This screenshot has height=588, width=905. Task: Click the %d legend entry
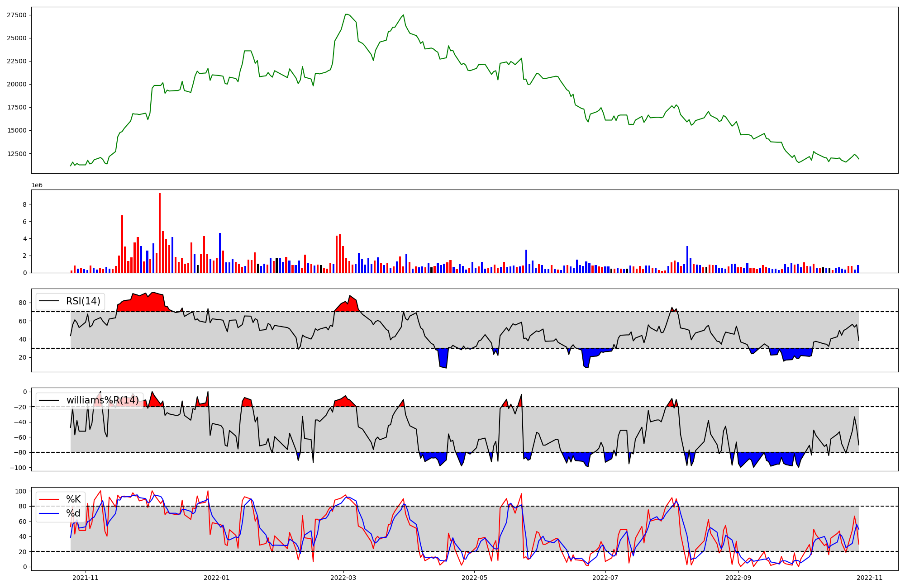(x=73, y=513)
